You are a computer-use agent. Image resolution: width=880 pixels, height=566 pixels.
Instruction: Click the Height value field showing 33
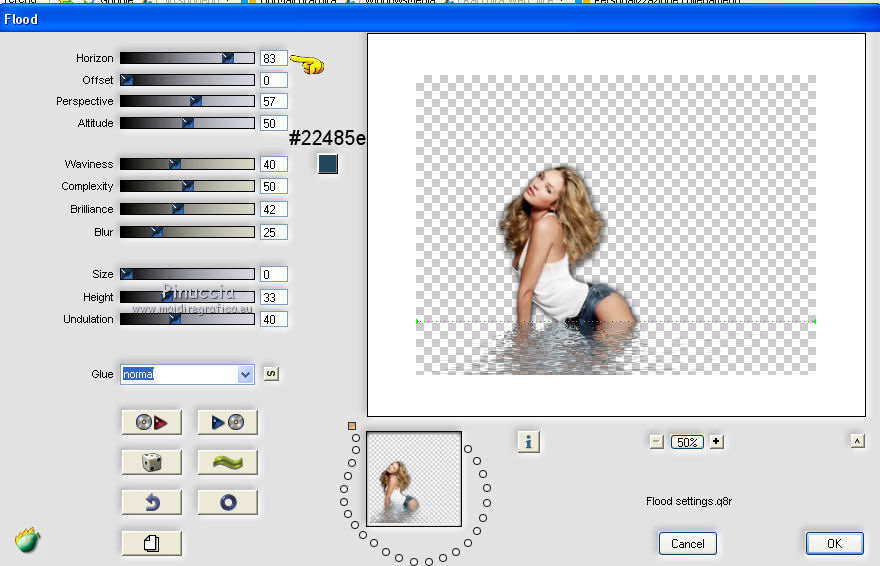(274, 297)
